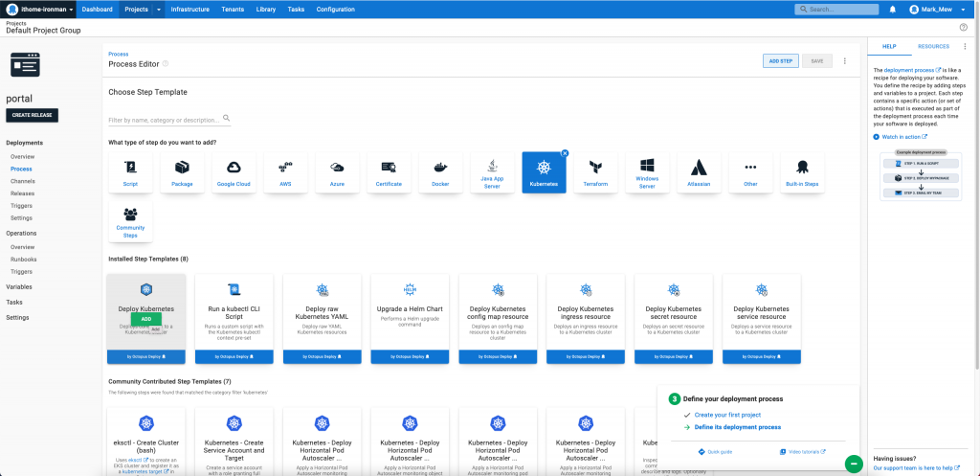
Task: Open Define its deployment process link
Action: [x=738, y=427]
